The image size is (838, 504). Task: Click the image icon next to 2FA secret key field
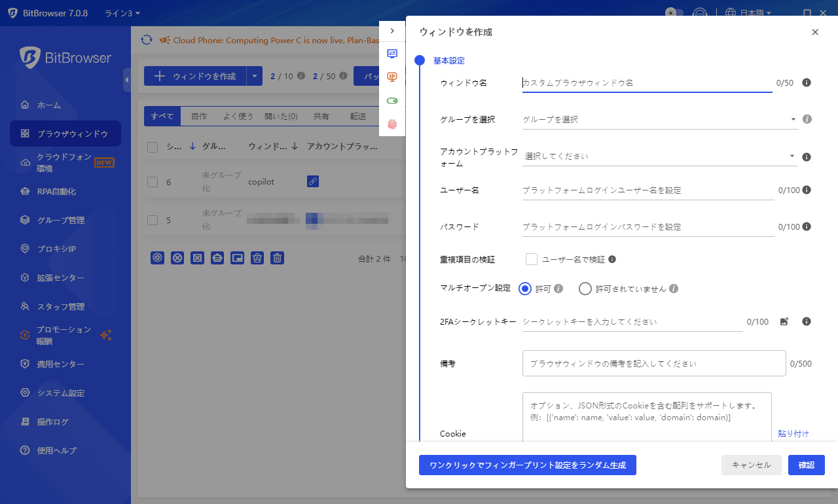click(x=784, y=321)
